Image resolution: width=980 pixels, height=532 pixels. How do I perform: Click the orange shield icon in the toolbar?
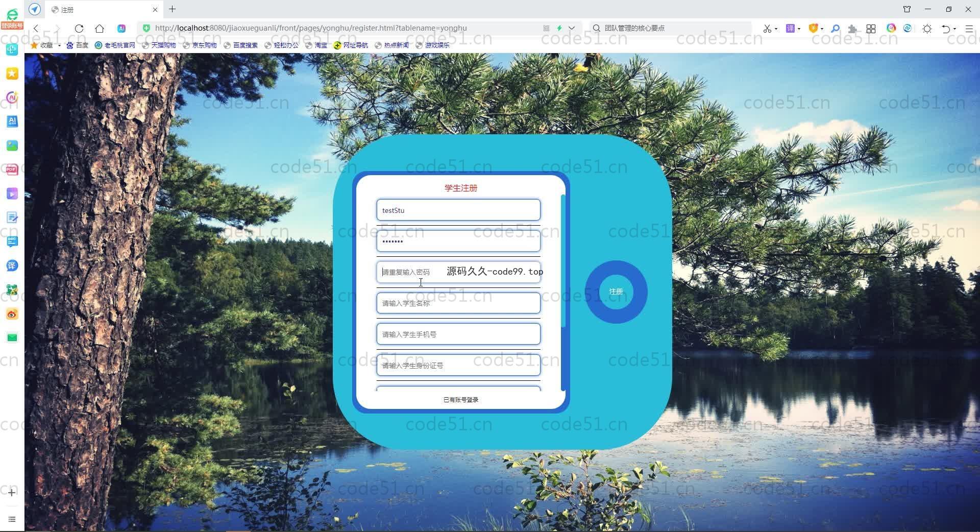(813, 29)
